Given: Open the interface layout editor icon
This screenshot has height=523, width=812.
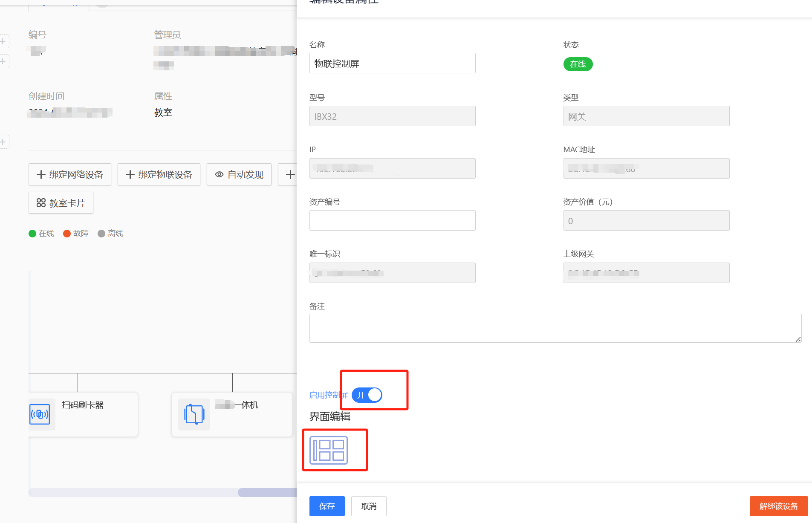Looking at the screenshot, I should coord(328,450).
